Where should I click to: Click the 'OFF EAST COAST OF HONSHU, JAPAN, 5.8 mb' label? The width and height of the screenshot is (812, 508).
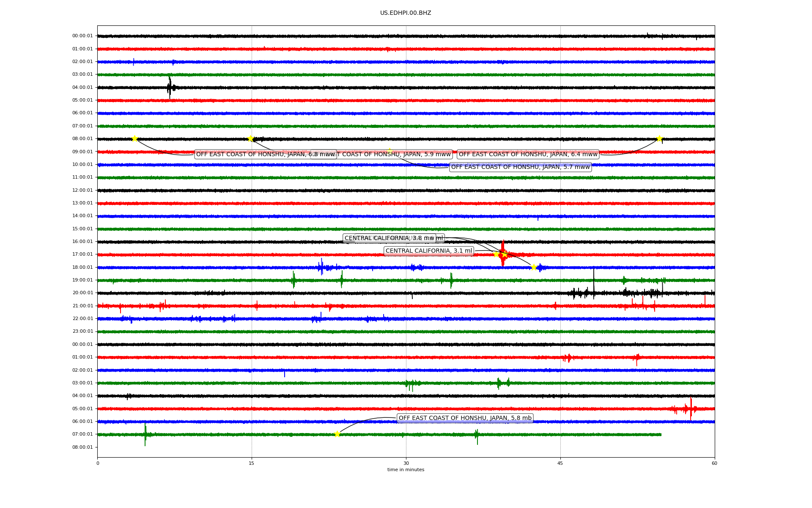point(465,418)
